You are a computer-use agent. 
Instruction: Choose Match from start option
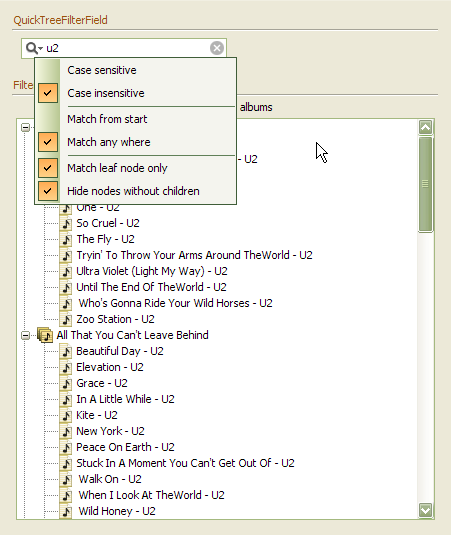(x=135, y=119)
